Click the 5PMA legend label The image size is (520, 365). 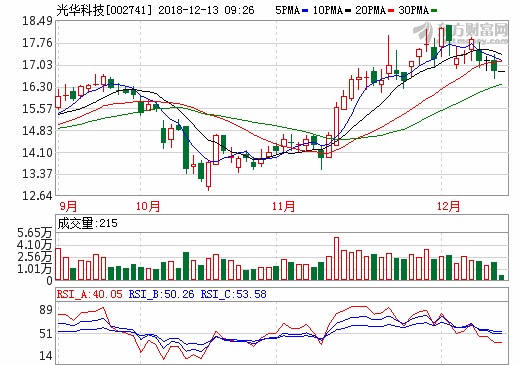pyautogui.click(x=287, y=10)
